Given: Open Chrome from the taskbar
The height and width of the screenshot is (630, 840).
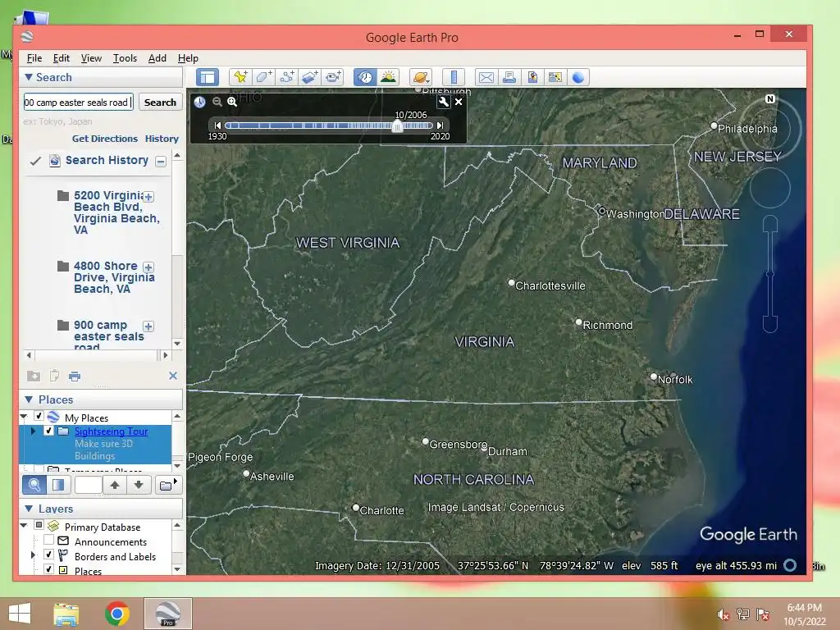Looking at the screenshot, I should pyautogui.click(x=117, y=614).
